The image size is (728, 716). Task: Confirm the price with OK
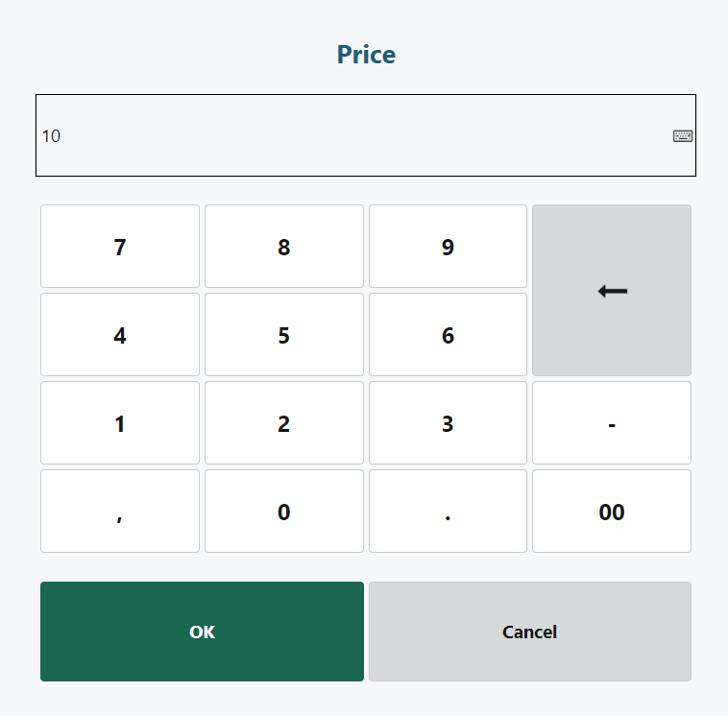click(202, 632)
